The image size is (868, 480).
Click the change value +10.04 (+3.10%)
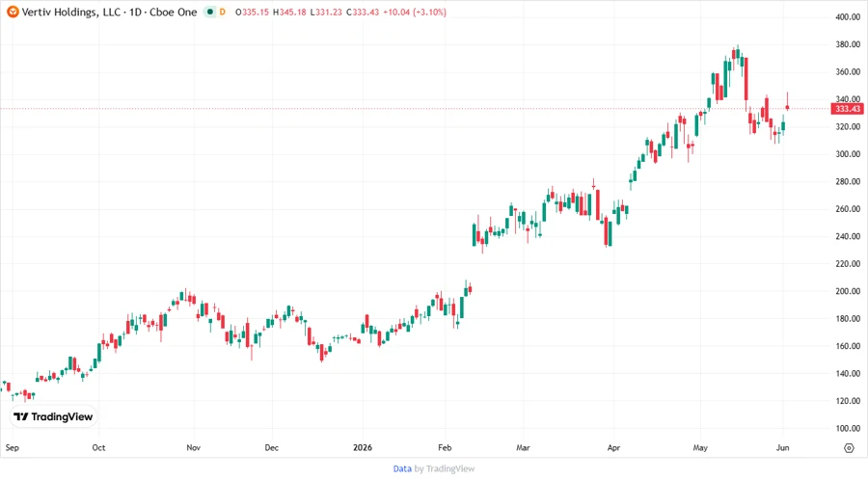(415, 12)
